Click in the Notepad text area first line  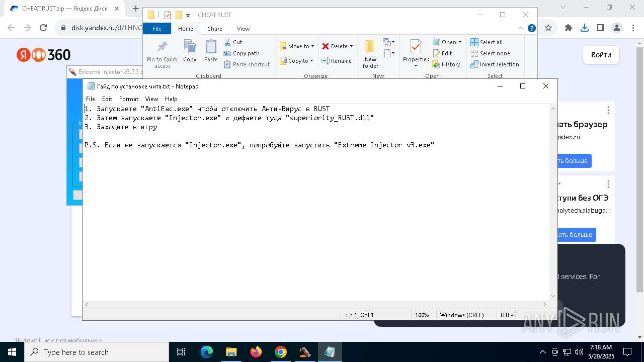tap(207, 109)
